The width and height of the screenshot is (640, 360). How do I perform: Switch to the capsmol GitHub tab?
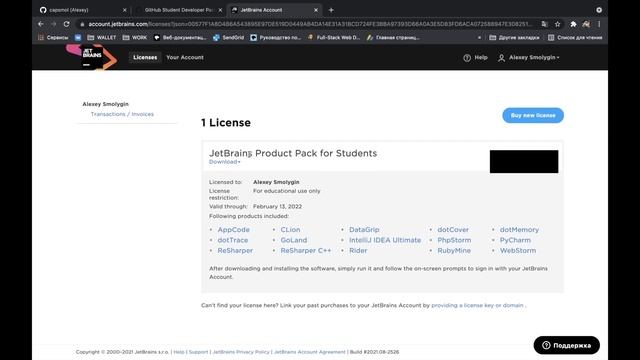81,10
